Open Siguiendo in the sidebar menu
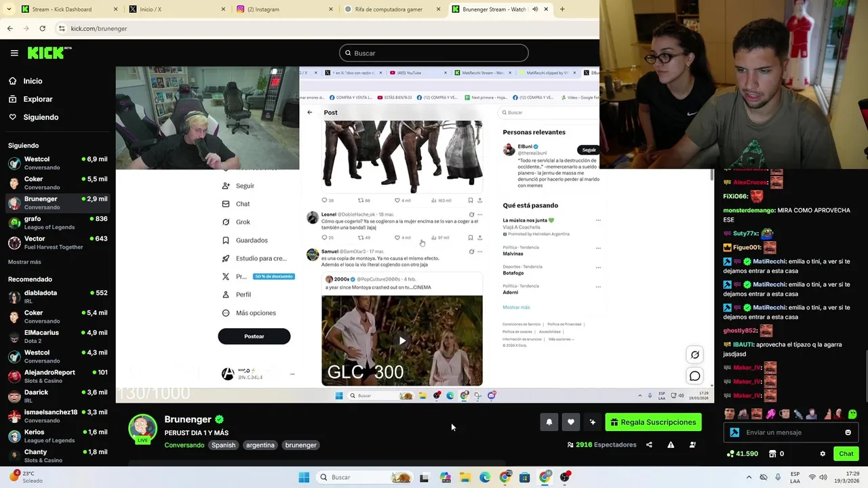This screenshot has height=488, width=868. 41,117
